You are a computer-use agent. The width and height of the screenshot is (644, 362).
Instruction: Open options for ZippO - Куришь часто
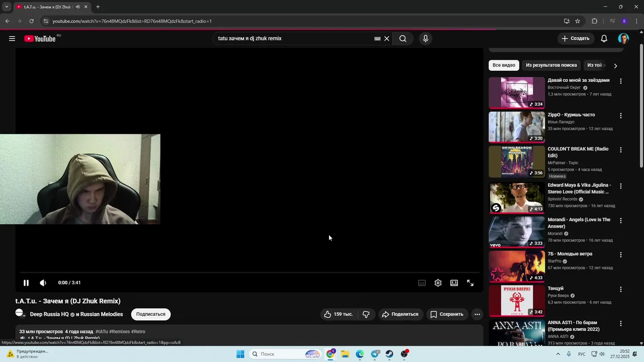click(x=621, y=116)
